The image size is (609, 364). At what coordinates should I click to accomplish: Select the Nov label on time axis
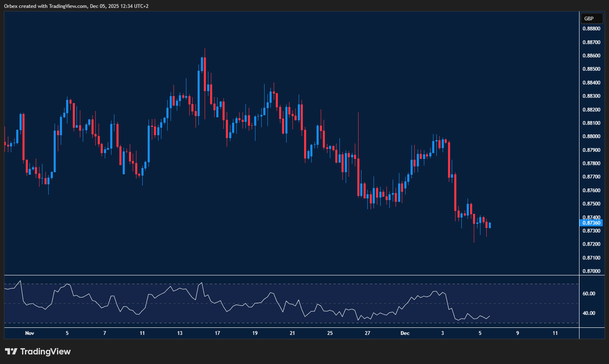tap(30, 333)
